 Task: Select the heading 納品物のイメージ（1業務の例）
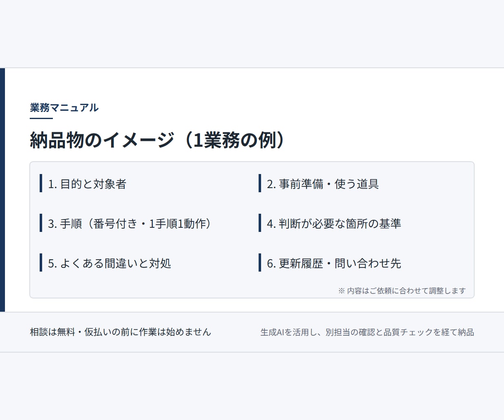(x=157, y=140)
